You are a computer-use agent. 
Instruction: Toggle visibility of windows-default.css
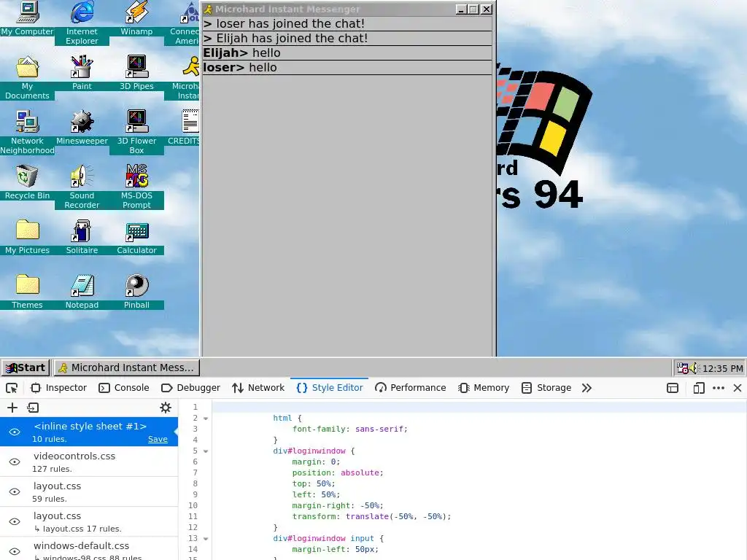tap(15, 551)
